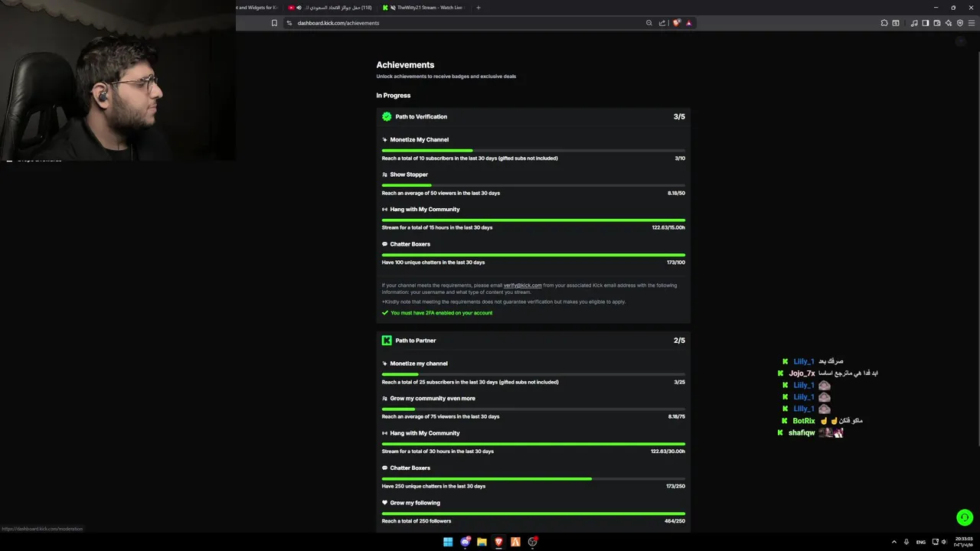The height and width of the screenshot is (551, 980).
Task: Click the webcam overlay thumbnail
Action: (118, 80)
